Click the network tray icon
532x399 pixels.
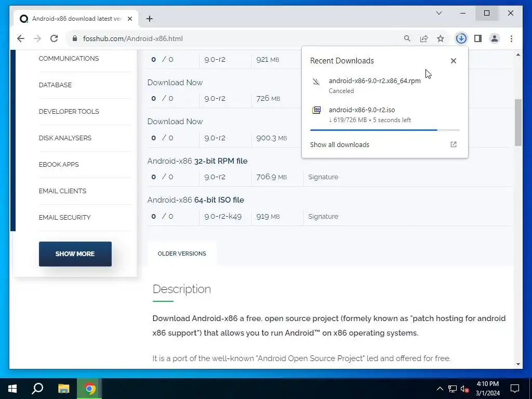click(453, 389)
